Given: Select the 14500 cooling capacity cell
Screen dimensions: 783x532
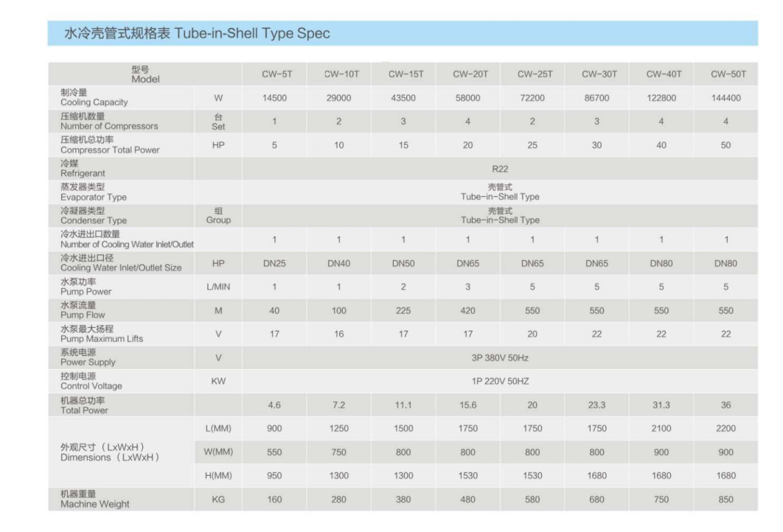Looking at the screenshot, I should (274, 98).
